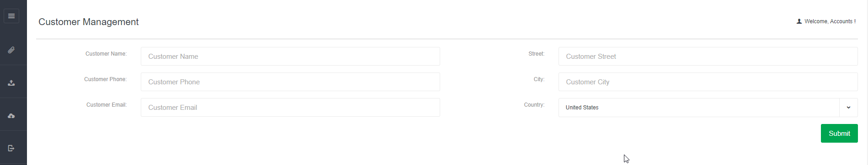Click the Customer Name label
The height and width of the screenshot is (165, 868).
pyautogui.click(x=106, y=54)
